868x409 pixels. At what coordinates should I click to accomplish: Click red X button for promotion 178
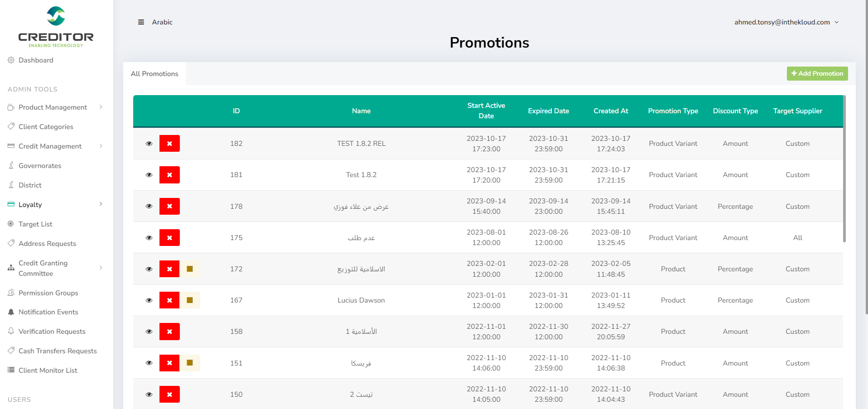(169, 207)
